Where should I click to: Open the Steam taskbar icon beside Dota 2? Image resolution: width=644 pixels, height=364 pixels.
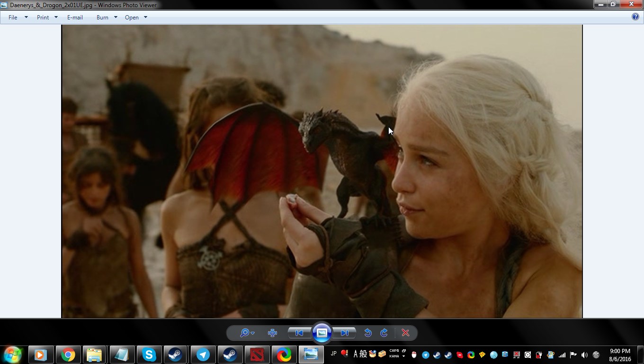pyautogui.click(x=230, y=355)
